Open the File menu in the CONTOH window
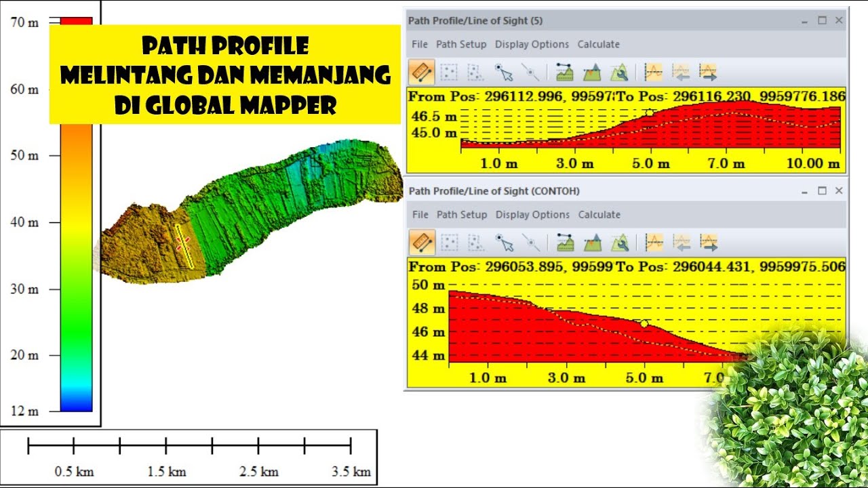Viewport: 868px width, 488px height. 420,214
